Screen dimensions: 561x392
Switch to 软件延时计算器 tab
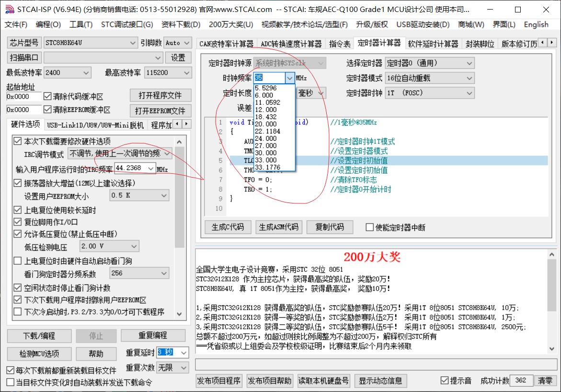coord(433,44)
